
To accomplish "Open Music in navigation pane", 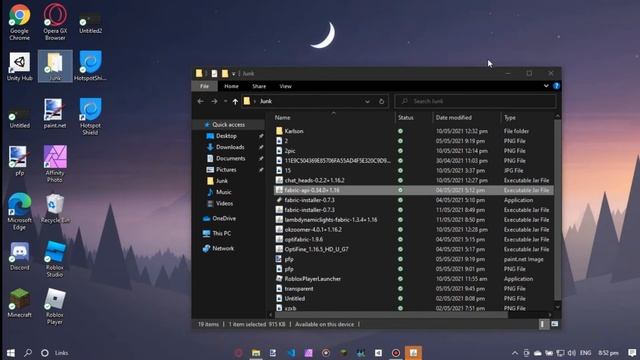I will pyautogui.click(x=223, y=192).
